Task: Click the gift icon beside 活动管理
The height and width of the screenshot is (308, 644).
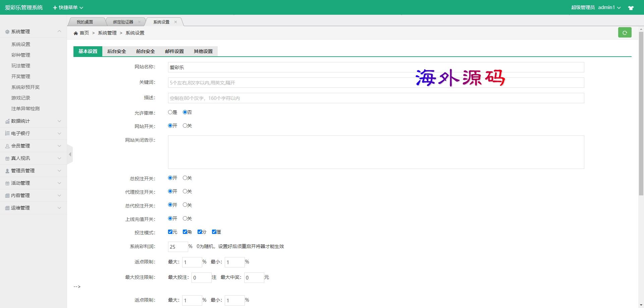Action: 7,183
